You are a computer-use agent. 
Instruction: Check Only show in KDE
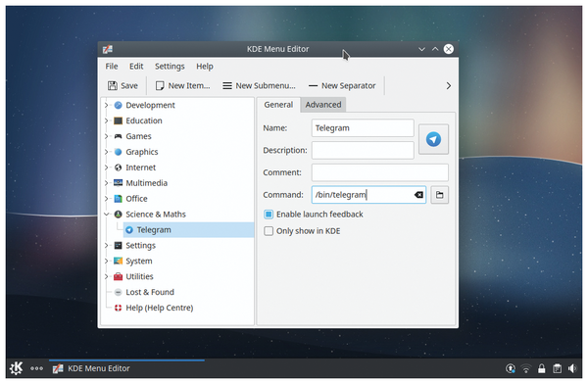(269, 230)
